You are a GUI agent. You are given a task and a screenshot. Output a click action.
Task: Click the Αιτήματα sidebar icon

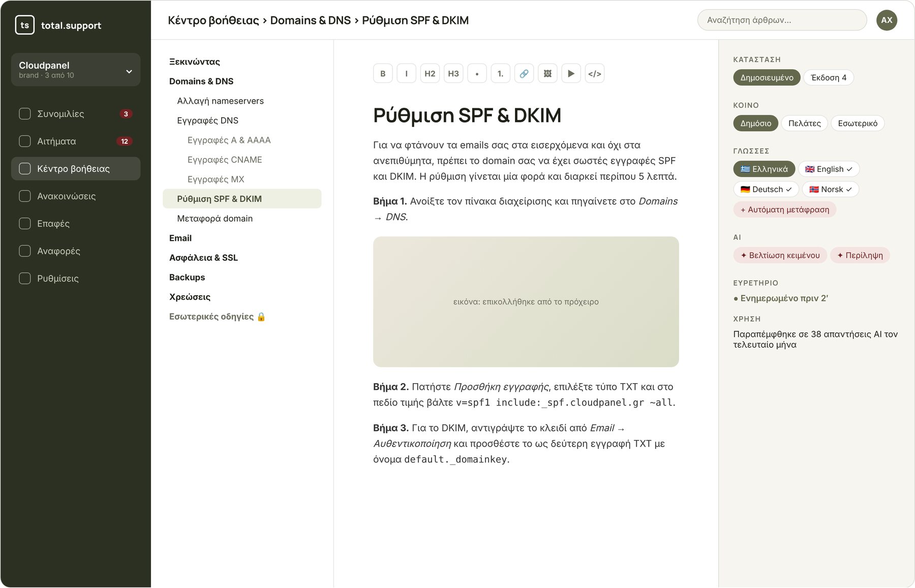(25, 141)
